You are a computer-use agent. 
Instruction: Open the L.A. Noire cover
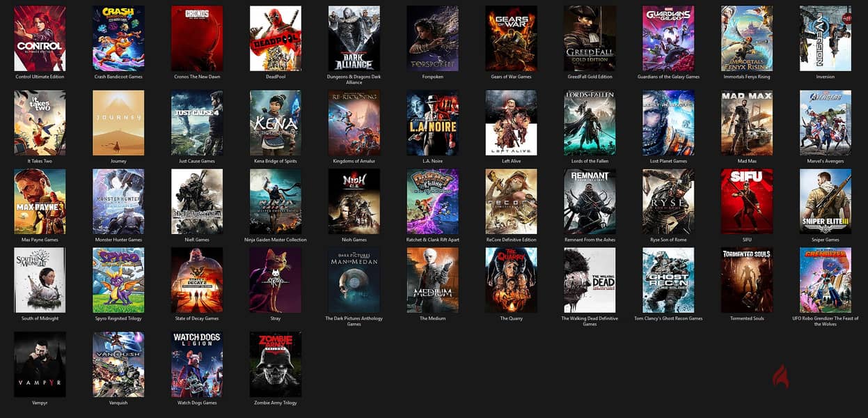point(433,123)
